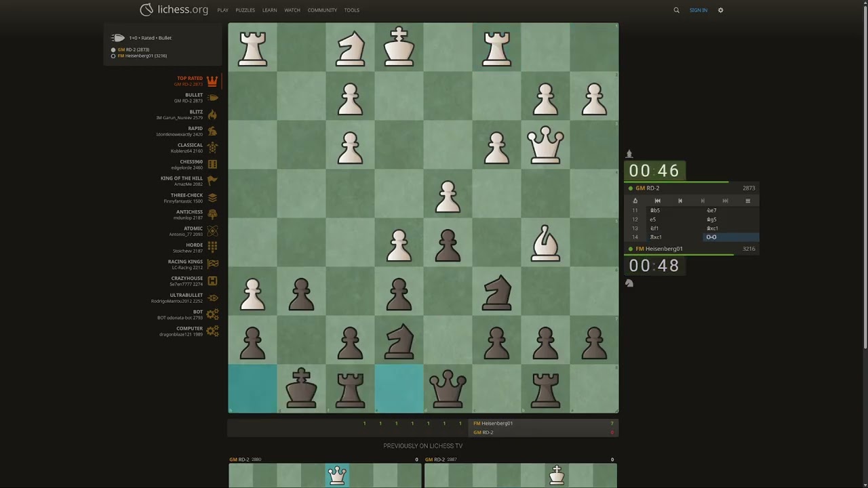Step back one move
The image size is (868, 488).
(680, 201)
